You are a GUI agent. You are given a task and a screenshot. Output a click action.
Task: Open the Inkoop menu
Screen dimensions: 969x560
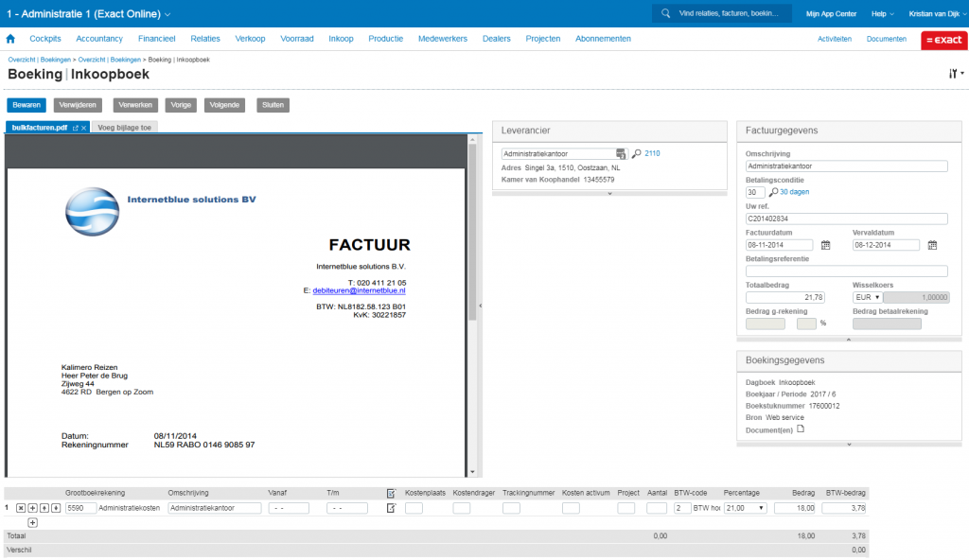click(x=341, y=39)
